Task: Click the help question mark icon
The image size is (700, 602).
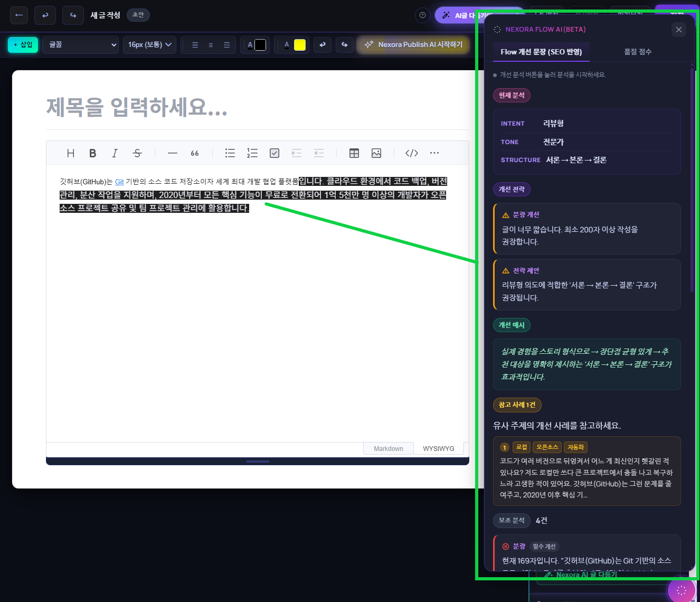Action: [x=422, y=15]
